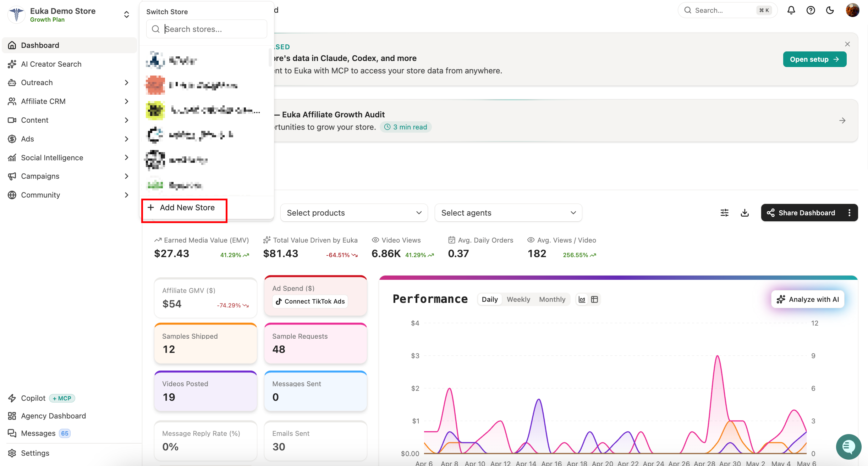Click the Messages chat icon

(12, 433)
